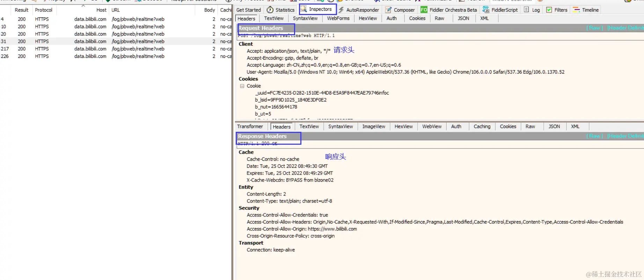Select session number 4 in the list
644x280 pixels.
tap(116, 19)
